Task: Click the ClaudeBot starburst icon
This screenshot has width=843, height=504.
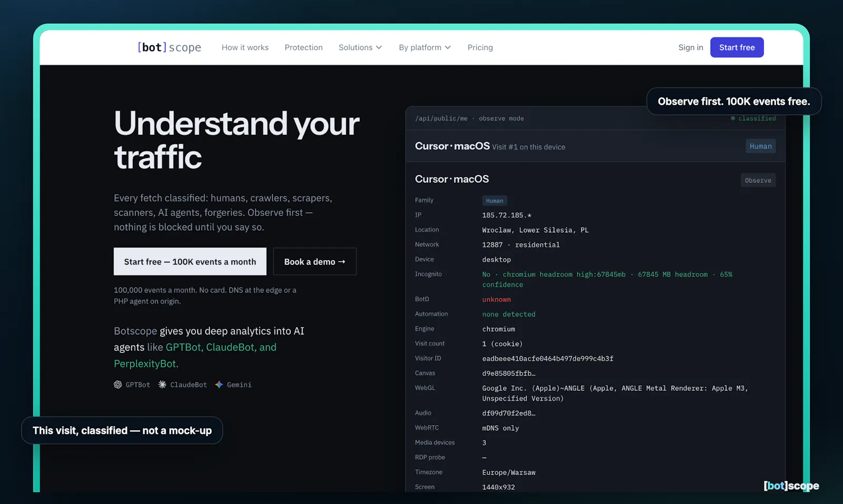Action: pos(162,384)
